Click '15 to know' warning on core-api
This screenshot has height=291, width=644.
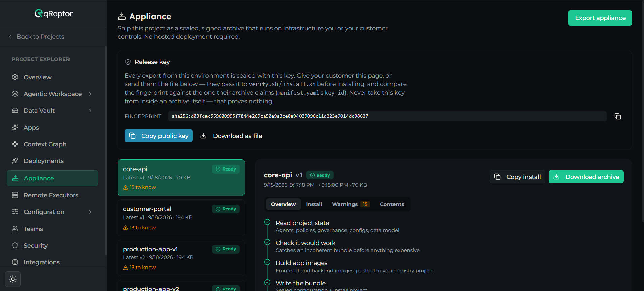coord(139,187)
